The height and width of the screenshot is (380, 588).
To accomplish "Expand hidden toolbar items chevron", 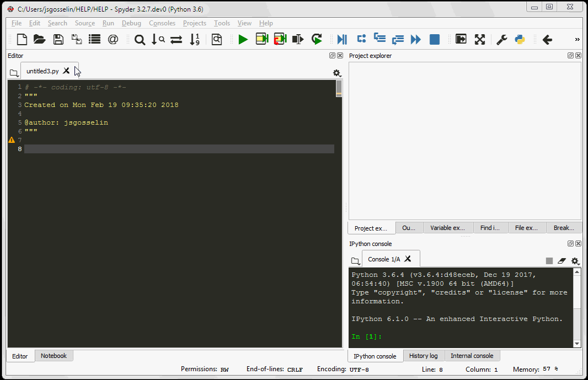I will coord(577,39).
